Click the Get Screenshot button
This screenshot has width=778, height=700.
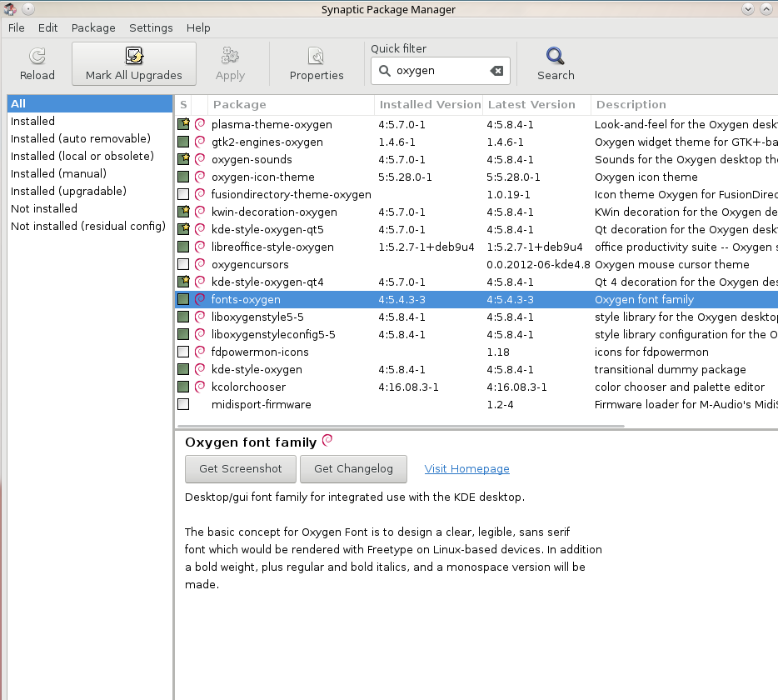point(240,468)
